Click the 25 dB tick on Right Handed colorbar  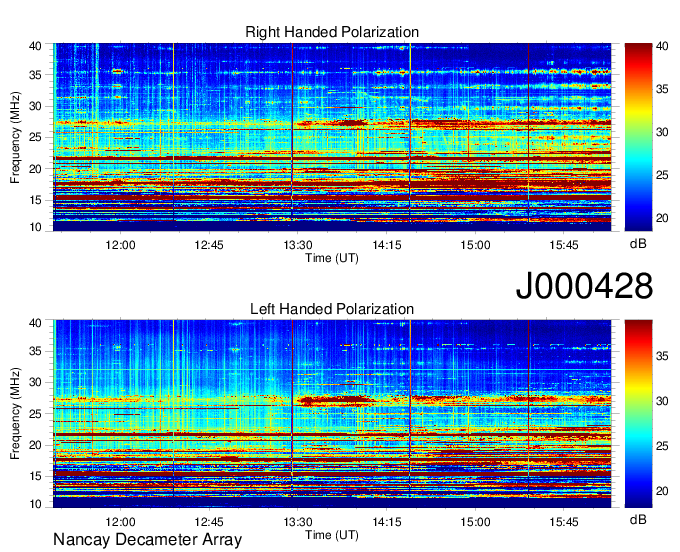(x=662, y=175)
